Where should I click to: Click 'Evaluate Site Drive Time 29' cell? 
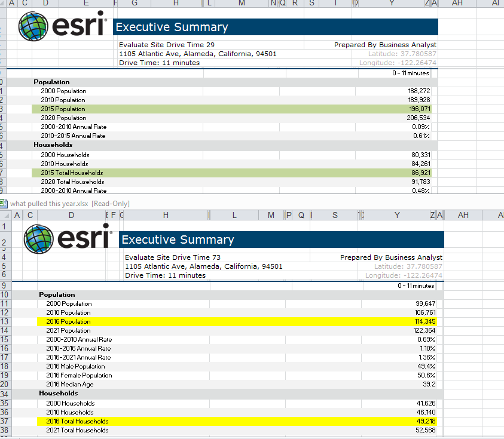coord(166,45)
